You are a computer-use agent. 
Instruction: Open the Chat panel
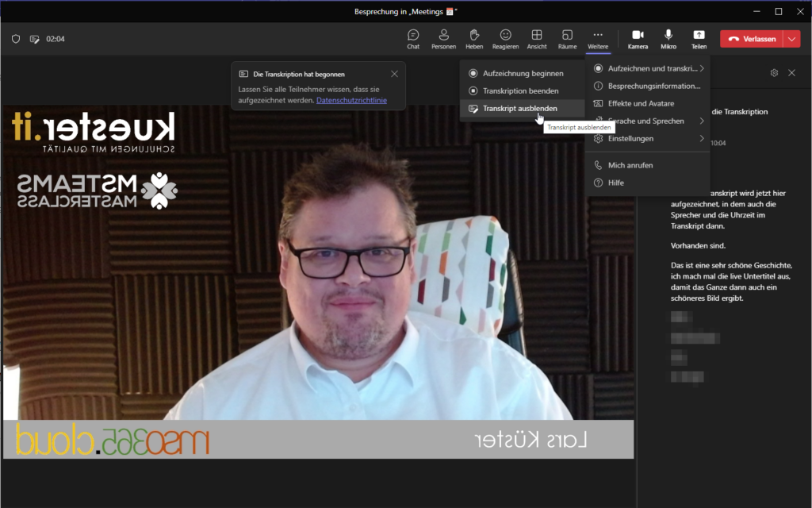[412, 39]
